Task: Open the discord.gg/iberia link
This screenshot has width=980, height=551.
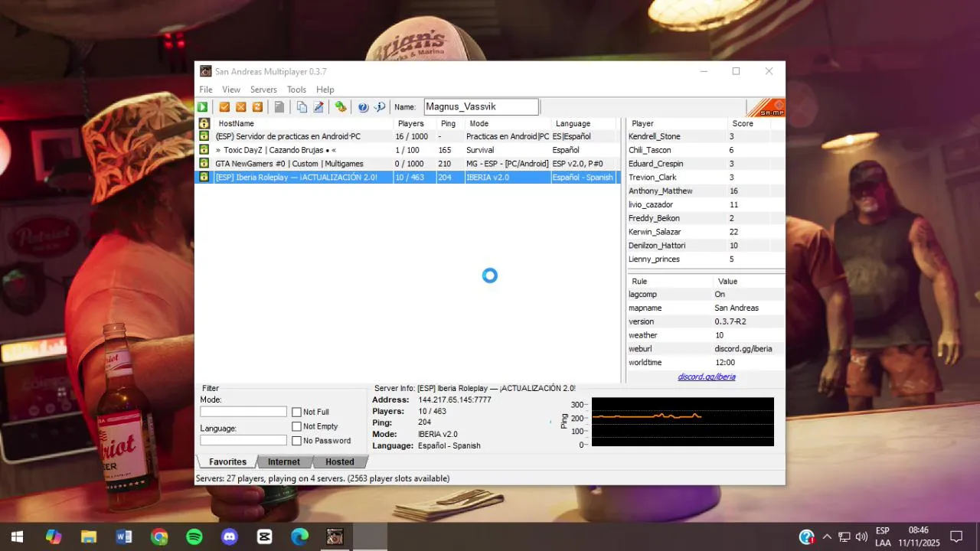Action: point(706,377)
